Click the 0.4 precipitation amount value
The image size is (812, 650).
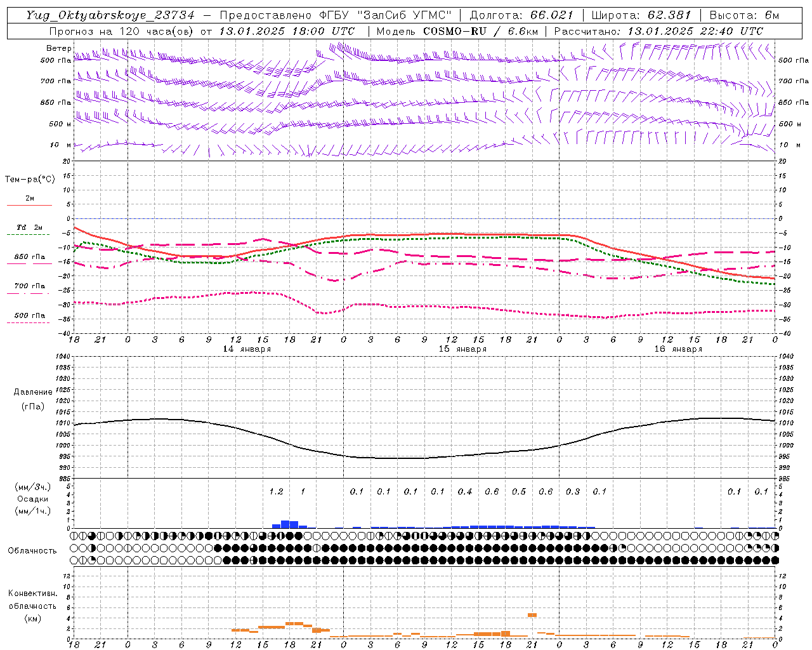pos(465,492)
